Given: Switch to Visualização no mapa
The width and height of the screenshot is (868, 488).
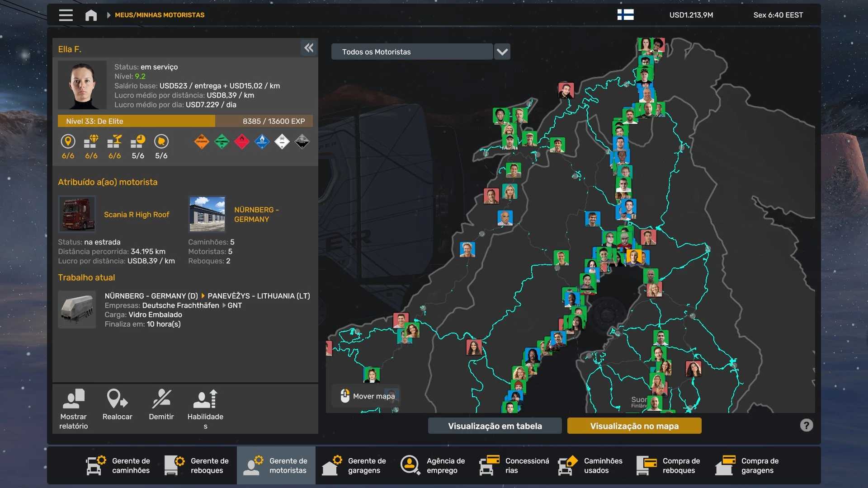Looking at the screenshot, I should tap(634, 426).
